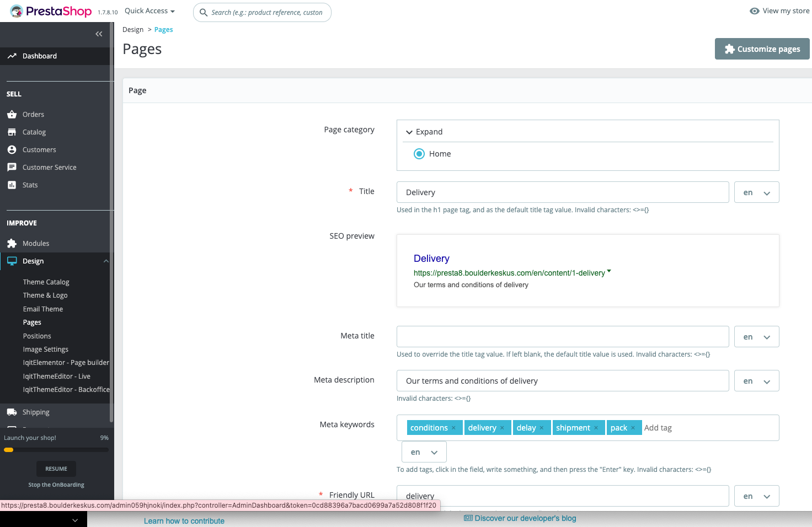Click the Modules puzzle piece icon
The image size is (812, 527).
[x=12, y=243]
